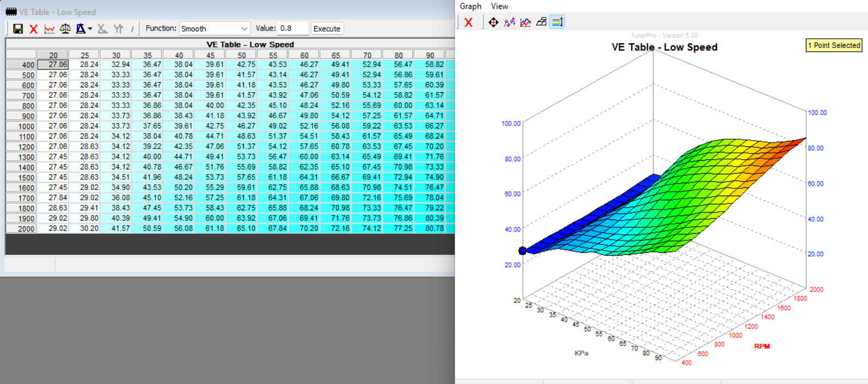Click the red line graph icon in table toolbar
868x384 pixels.
tap(49, 29)
